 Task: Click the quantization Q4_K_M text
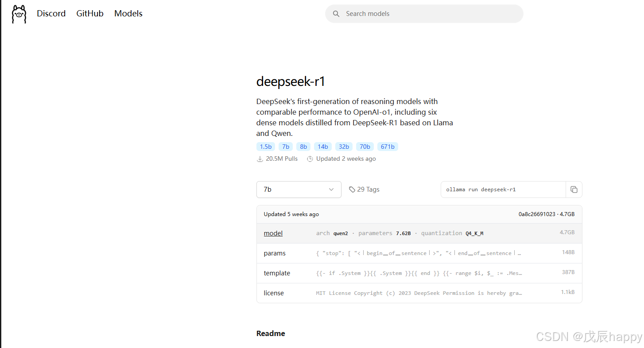tap(452, 233)
